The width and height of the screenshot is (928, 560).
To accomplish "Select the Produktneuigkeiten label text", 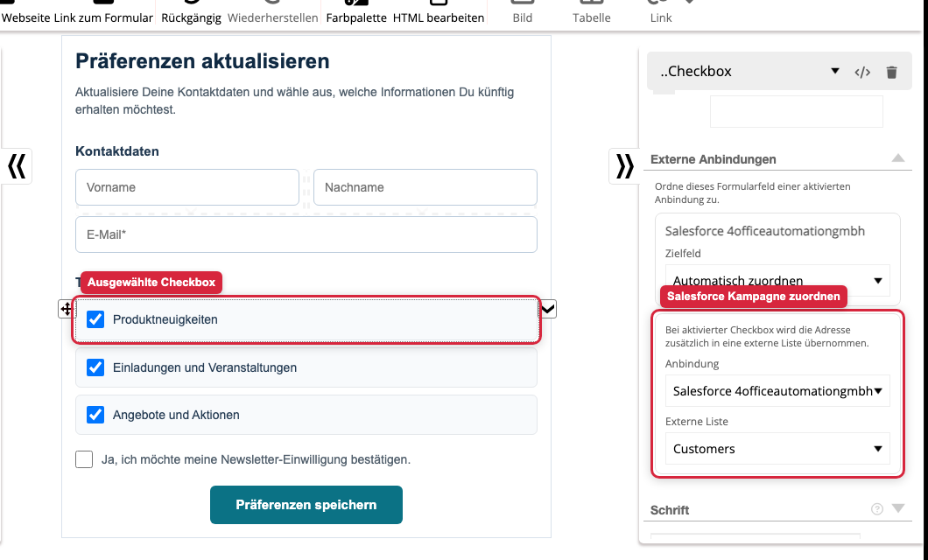I will point(165,319).
